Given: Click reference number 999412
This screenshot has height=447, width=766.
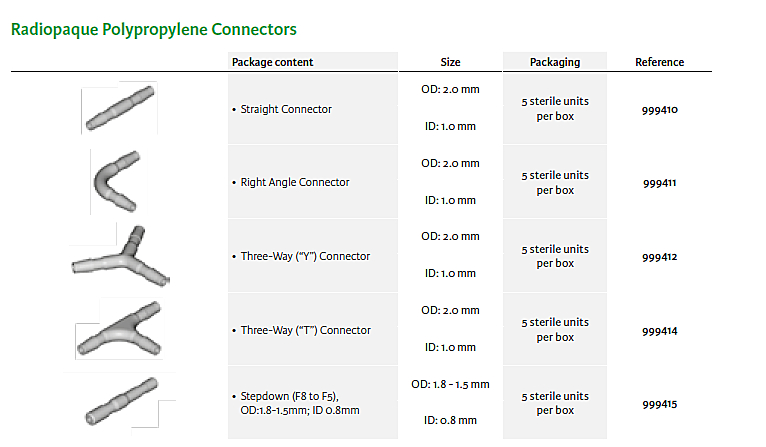Looking at the screenshot, I should pos(660,257).
